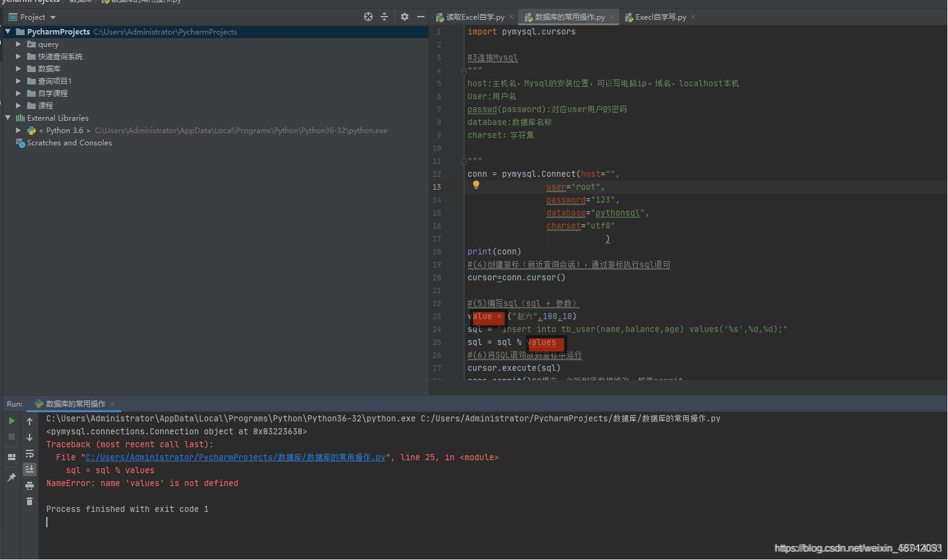Close the 数据库的常用操作.py editor tab
The image size is (948, 560).
point(612,17)
